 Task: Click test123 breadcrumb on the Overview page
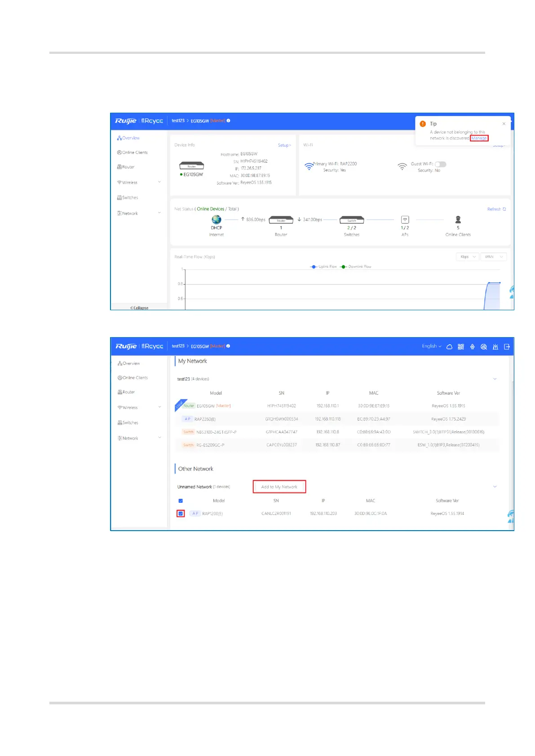click(178, 121)
